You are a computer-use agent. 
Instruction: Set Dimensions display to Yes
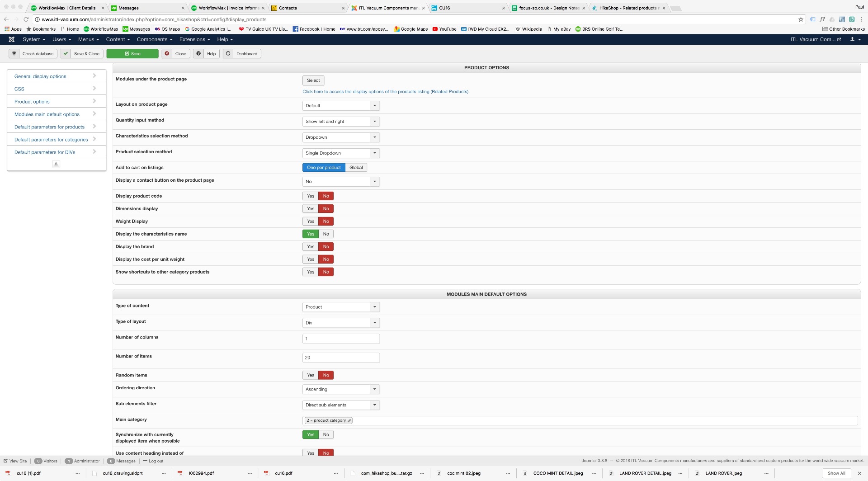(311, 208)
